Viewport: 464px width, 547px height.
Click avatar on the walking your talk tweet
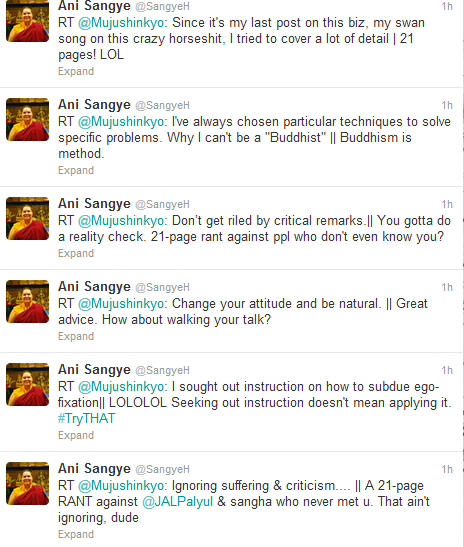pos(28,302)
